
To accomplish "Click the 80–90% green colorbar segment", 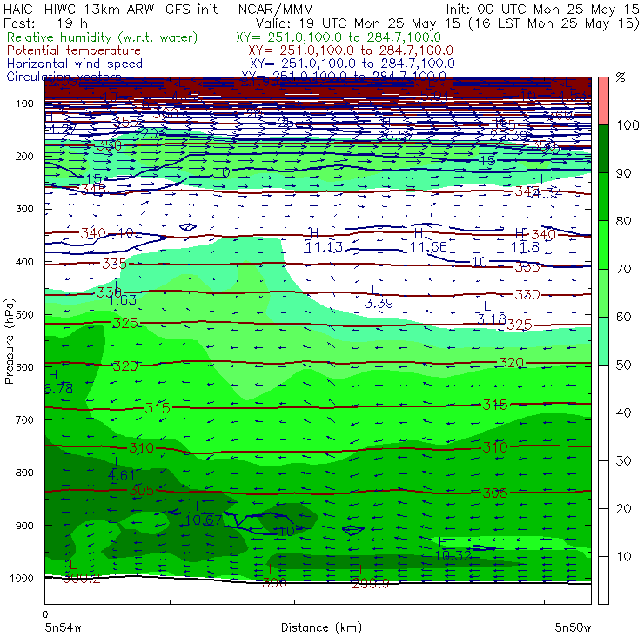I will point(603,197).
